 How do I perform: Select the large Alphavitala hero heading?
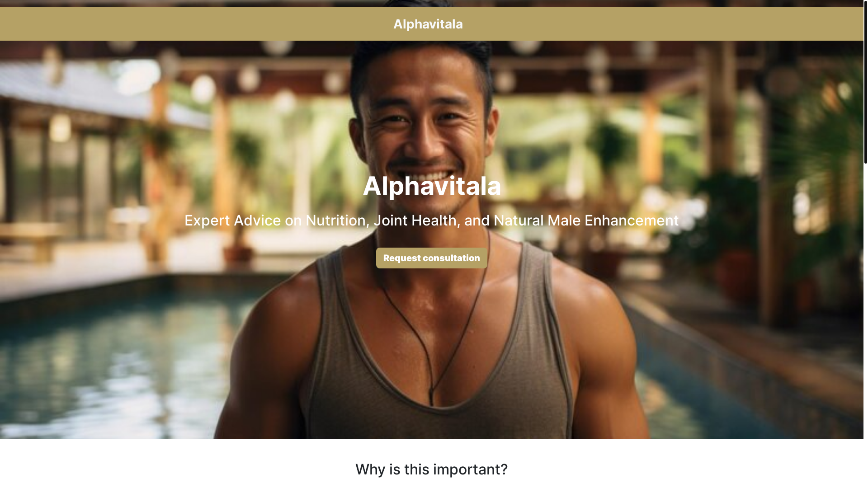[x=432, y=186]
